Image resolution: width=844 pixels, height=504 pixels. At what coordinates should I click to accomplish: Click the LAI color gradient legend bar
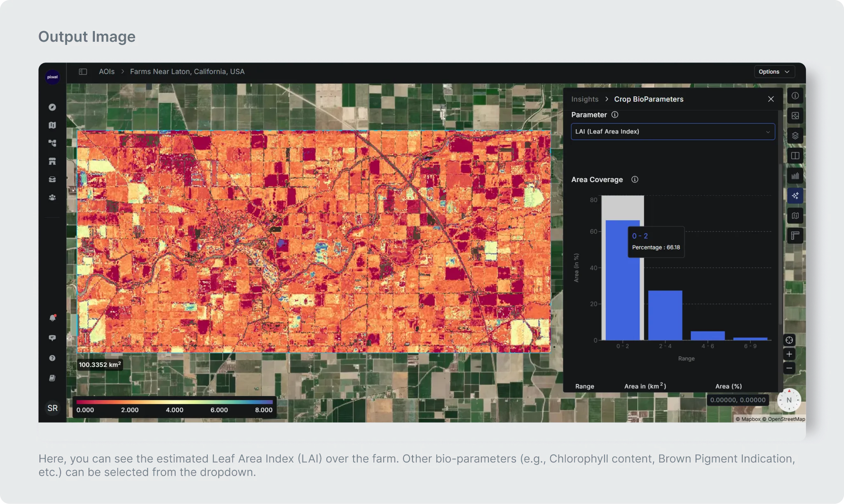174,402
